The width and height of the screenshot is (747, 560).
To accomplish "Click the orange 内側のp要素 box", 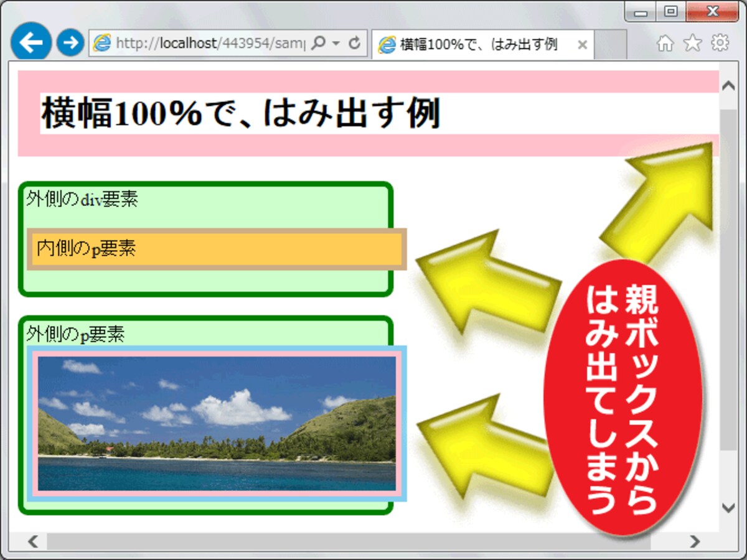I will pyautogui.click(x=217, y=249).
